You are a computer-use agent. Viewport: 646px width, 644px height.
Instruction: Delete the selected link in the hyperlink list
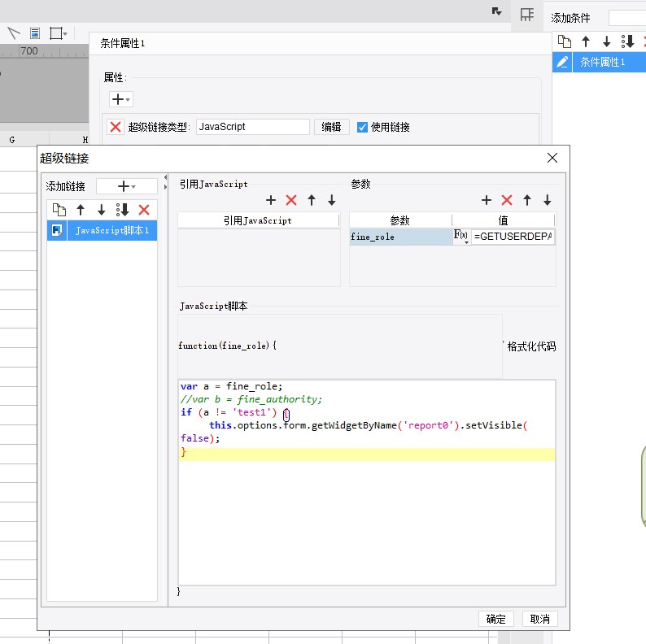[144, 210]
